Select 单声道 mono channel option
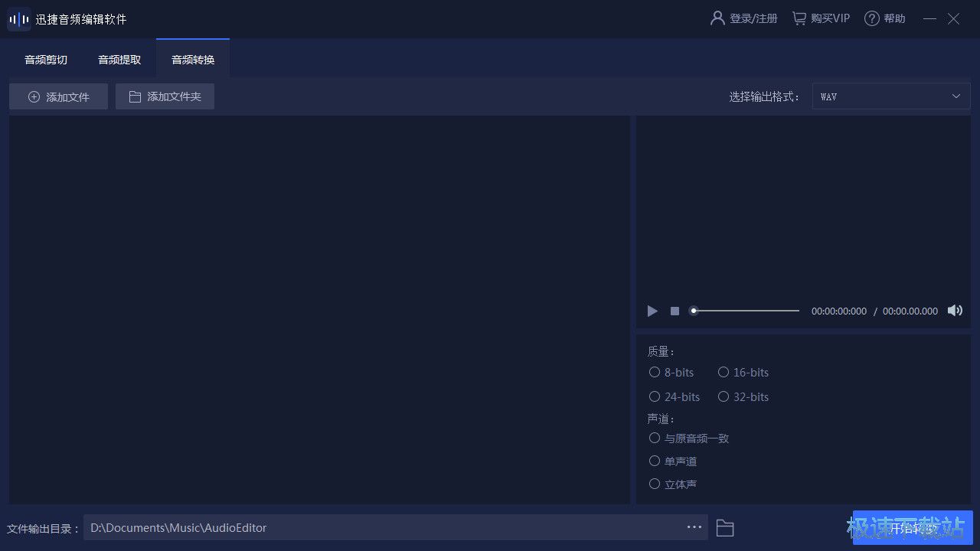The image size is (980, 551). pos(655,461)
